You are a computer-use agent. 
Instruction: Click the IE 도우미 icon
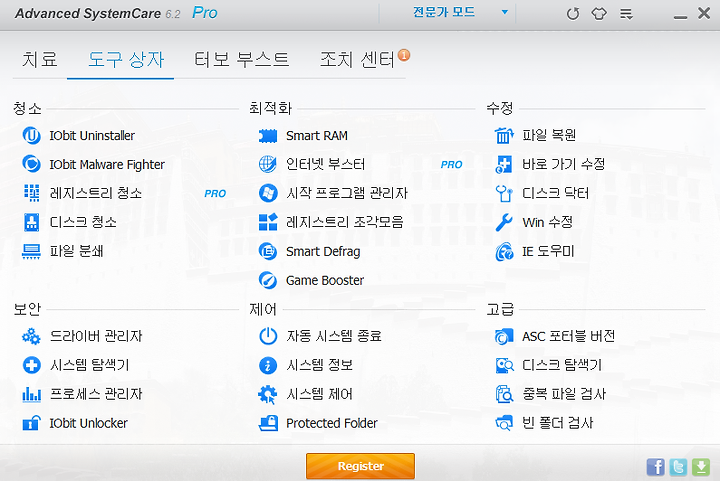(x=504, y=252)
